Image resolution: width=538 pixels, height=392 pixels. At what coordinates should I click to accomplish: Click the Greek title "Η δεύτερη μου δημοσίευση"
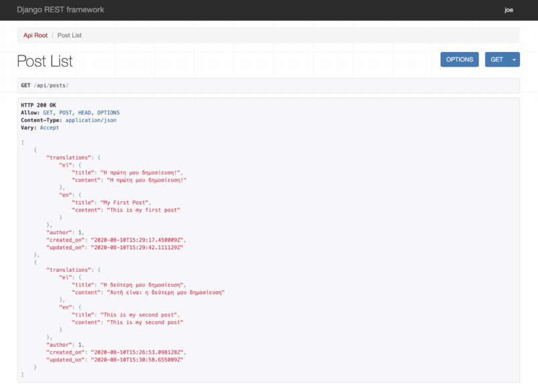142,285
